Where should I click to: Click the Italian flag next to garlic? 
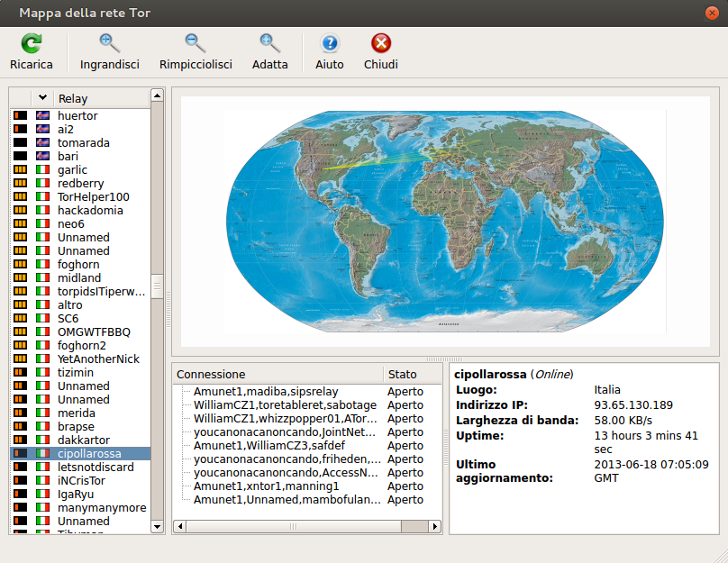(x=42, y=169)
